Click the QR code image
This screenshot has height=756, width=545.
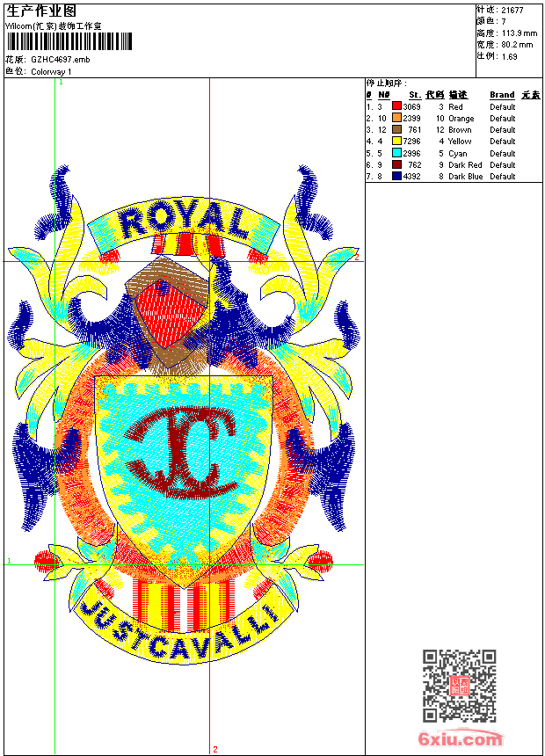pos(460,686)
